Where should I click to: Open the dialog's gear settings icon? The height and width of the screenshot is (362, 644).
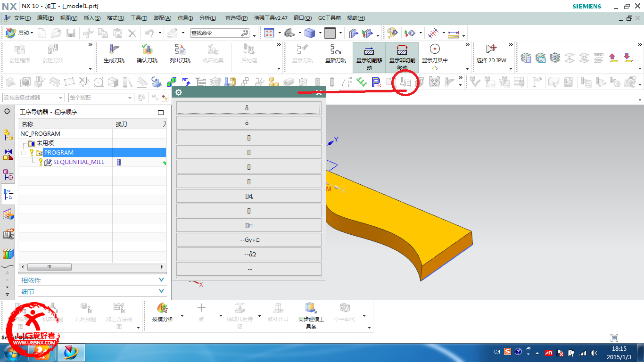click(x=179, y=92)
